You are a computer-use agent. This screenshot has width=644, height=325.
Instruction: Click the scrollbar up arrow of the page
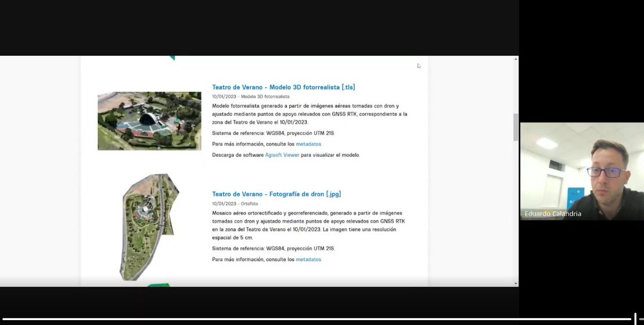click(516, 59)
